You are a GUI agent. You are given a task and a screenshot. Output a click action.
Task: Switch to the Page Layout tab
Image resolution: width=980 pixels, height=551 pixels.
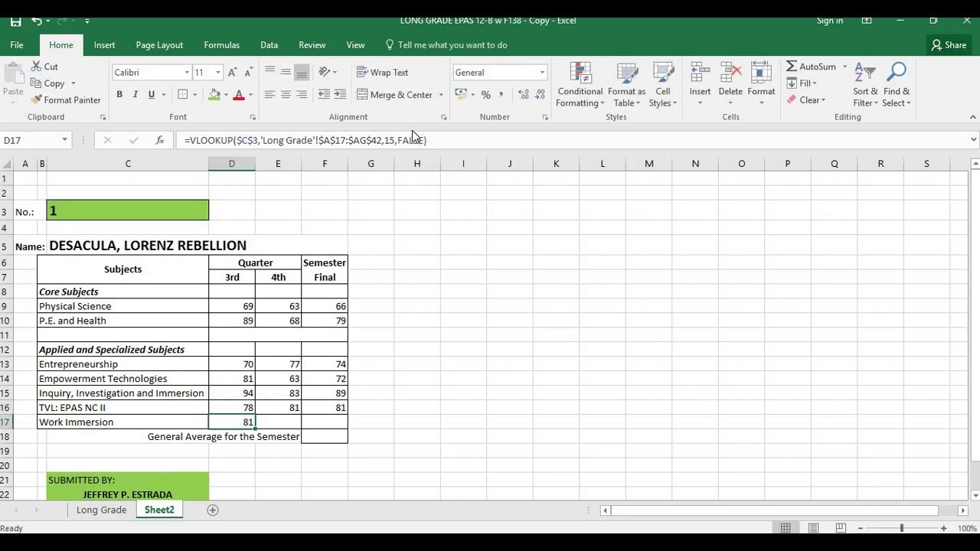click(159, 45)
